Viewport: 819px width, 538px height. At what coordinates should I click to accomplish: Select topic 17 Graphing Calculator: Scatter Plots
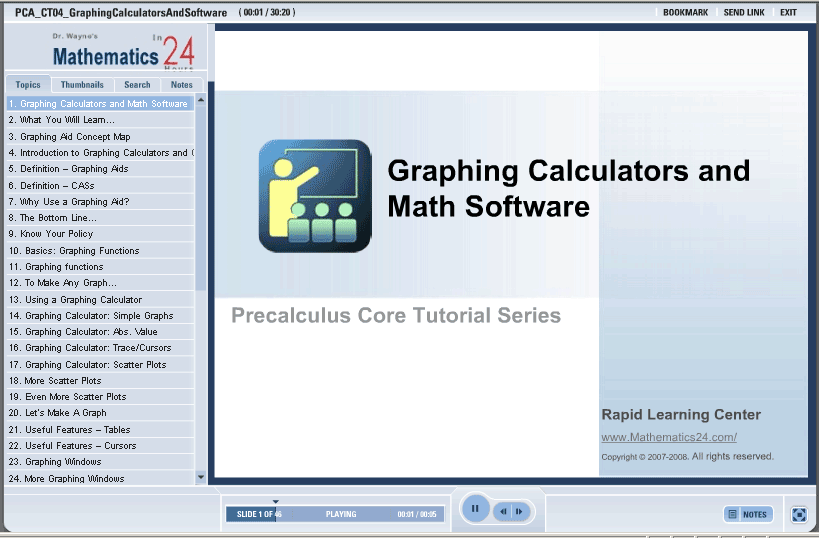pyautogui.click(x=100, y=365)
